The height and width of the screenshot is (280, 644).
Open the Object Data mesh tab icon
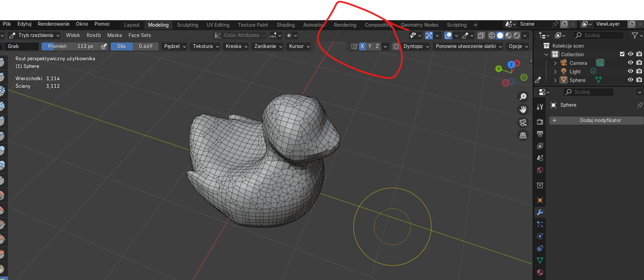(540, 261)
